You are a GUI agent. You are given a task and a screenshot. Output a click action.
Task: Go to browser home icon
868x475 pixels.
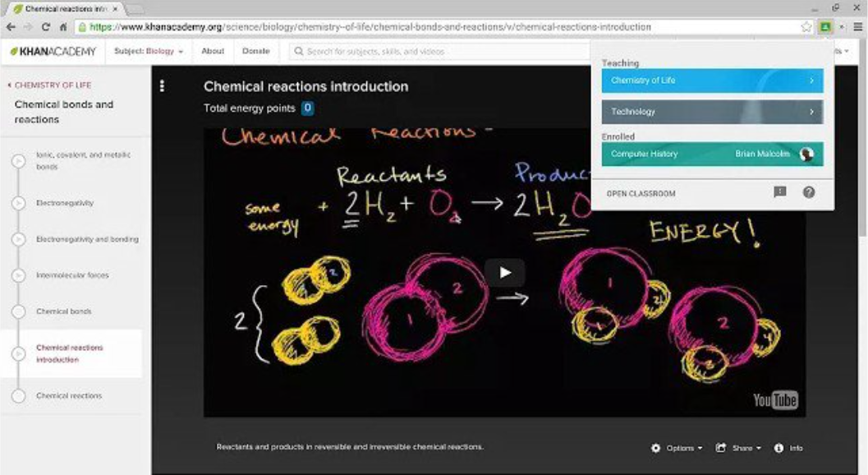63,26
